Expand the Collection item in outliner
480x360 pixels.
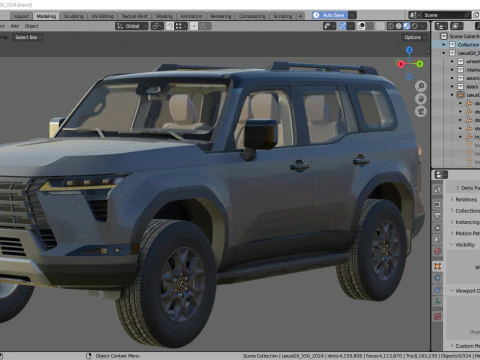(x=444, y=45)
